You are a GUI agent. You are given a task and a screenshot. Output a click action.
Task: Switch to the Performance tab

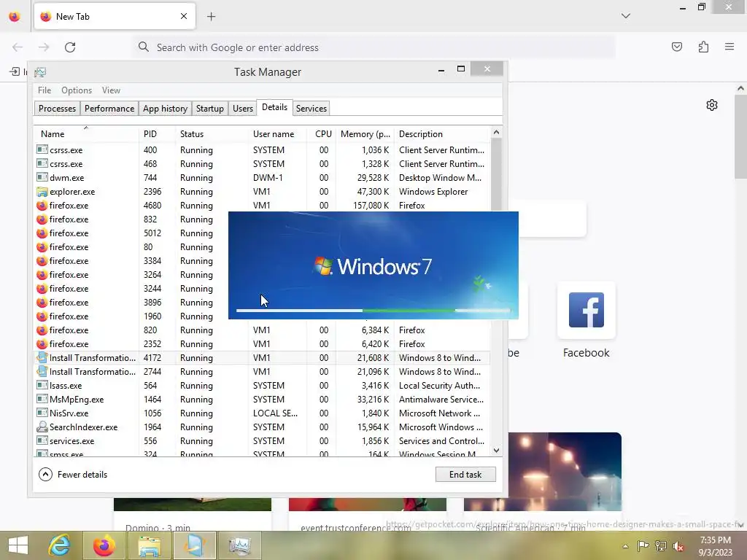tap(109, 109)
